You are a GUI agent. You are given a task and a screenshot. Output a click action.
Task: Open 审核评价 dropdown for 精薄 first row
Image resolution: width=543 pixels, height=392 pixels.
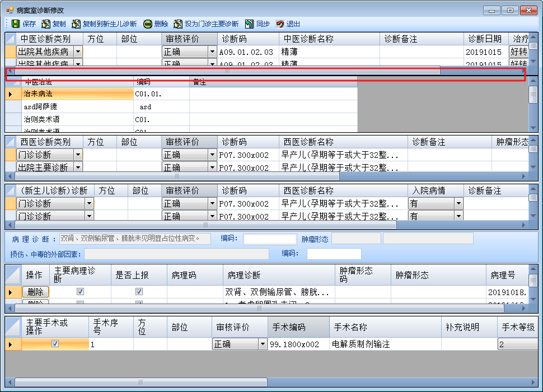[212, 52]
